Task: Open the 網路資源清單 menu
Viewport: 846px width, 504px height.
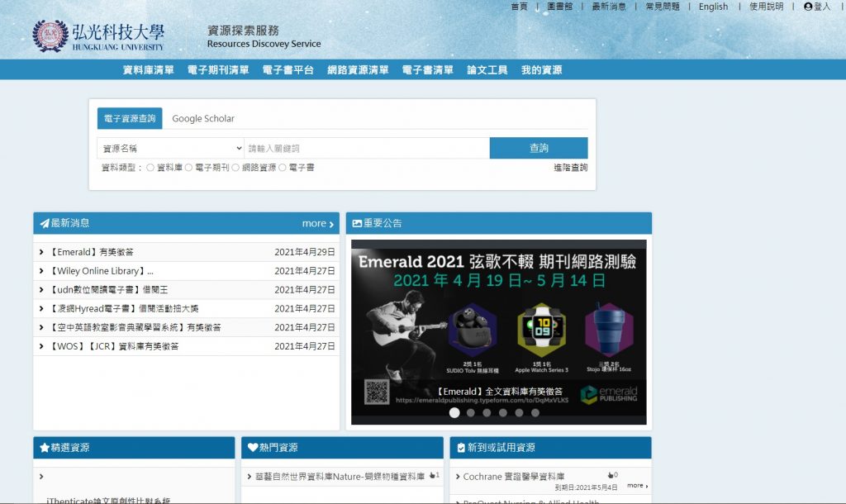Action: tap(358, 70)
